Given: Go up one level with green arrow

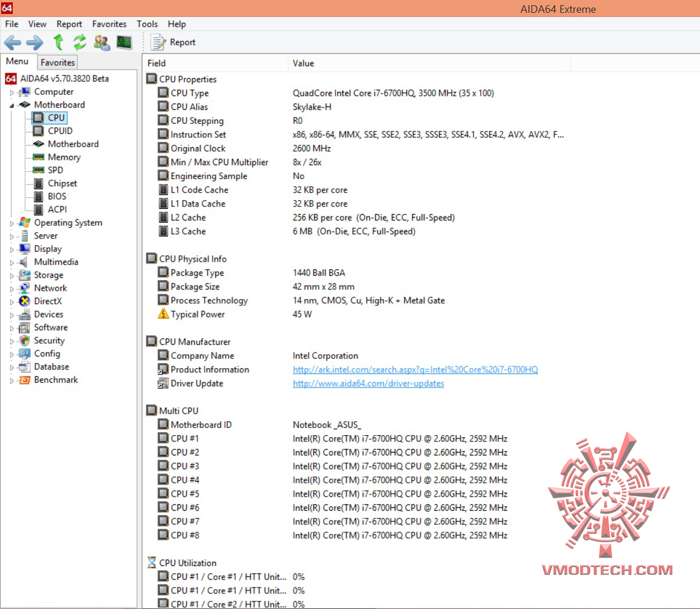Looking at the screenshot, I should coord(58,42).
